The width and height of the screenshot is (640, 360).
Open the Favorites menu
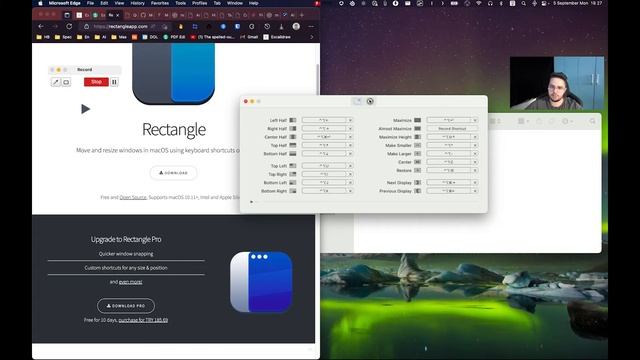[x=160, y=3]
